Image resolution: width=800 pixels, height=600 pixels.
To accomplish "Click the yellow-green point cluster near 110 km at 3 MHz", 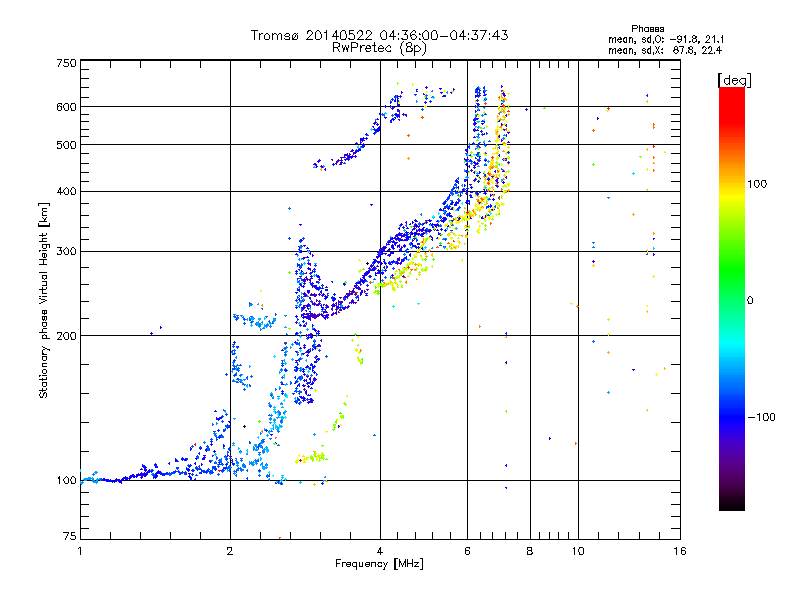I will pyautogui.click(x=312, y=457).
